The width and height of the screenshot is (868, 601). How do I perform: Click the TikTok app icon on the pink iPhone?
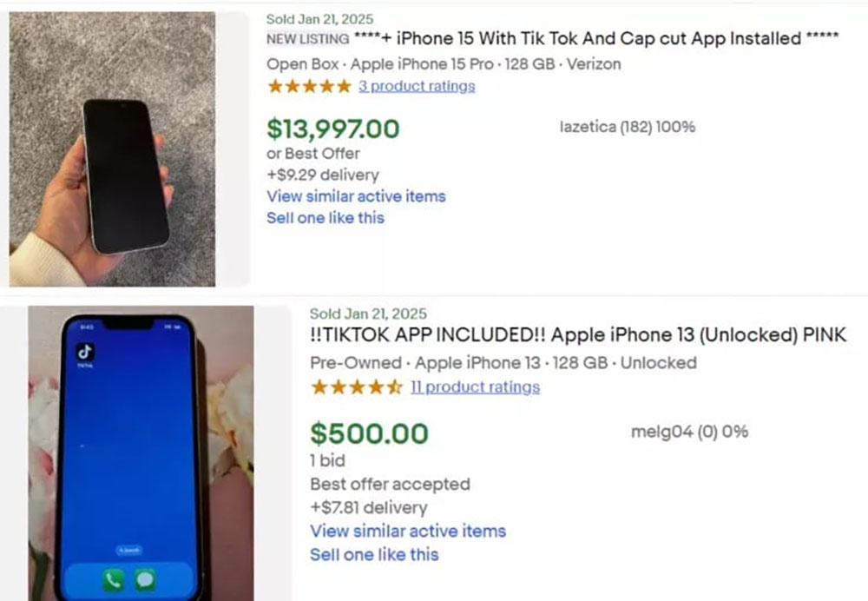click(x=86, y=353)
